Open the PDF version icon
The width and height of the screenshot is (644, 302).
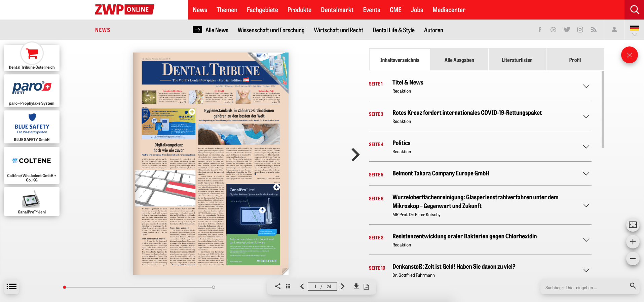(x=366, y=287)
